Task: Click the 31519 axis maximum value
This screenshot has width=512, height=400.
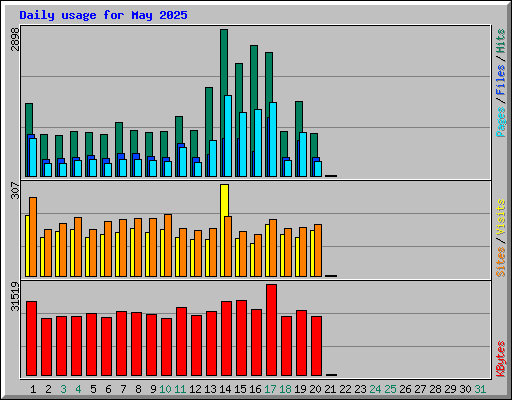Action: (15, 296)
